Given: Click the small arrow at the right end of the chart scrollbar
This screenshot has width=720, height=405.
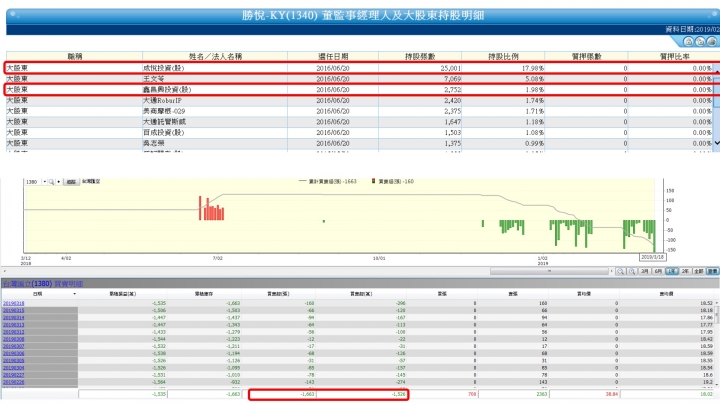Looking at the screenshot, I should click(612, 271).
